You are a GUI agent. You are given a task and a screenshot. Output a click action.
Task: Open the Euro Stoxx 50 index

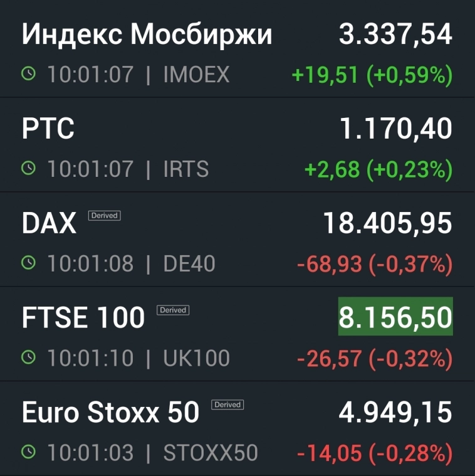click(x=110, y=413)
